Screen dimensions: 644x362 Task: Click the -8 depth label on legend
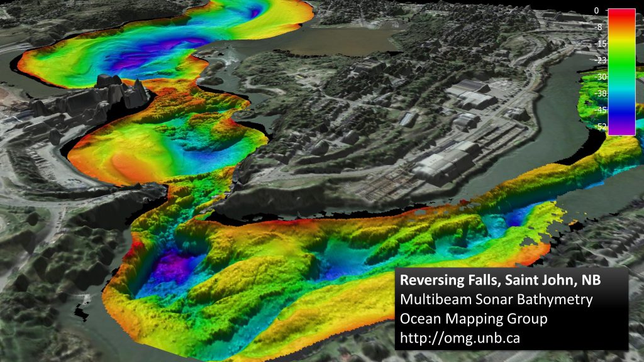coord(600,28)
